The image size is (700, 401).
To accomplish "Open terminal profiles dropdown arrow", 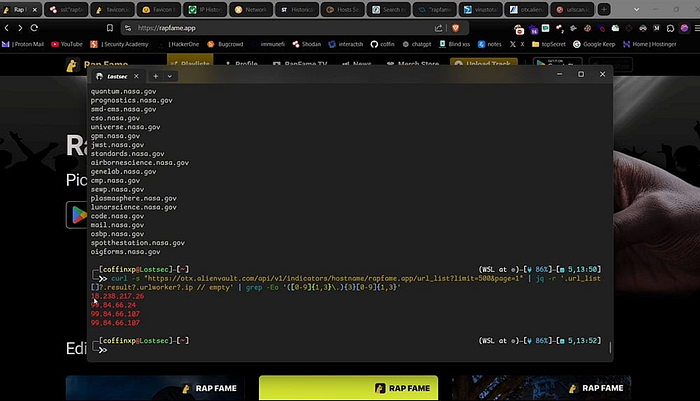I will click(170, 76).
